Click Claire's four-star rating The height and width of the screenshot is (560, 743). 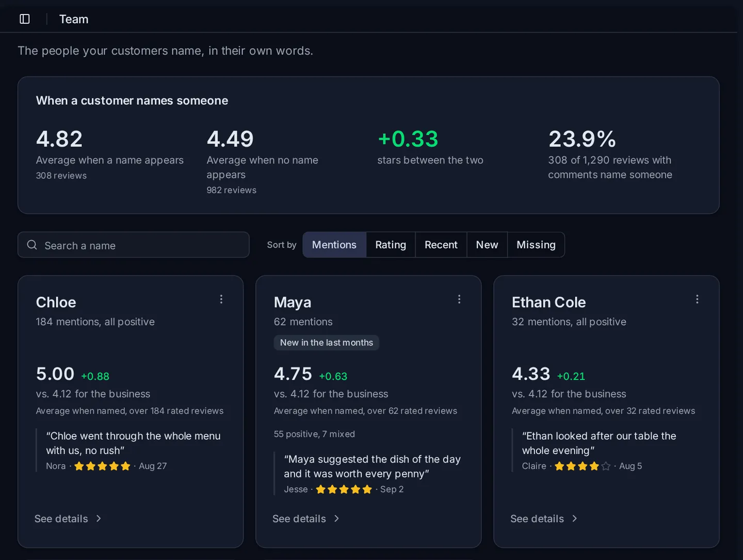pyautogui.click(x=583, y=466)
